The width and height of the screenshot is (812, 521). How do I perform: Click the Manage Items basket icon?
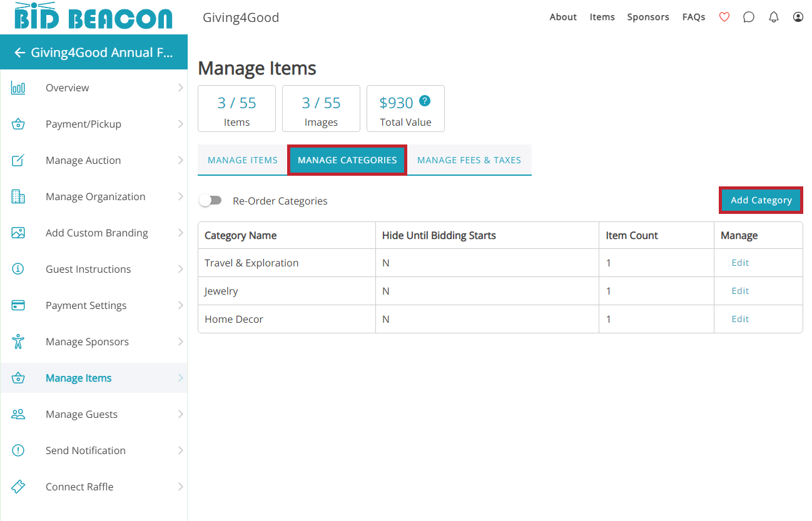(x=18, y=378)
